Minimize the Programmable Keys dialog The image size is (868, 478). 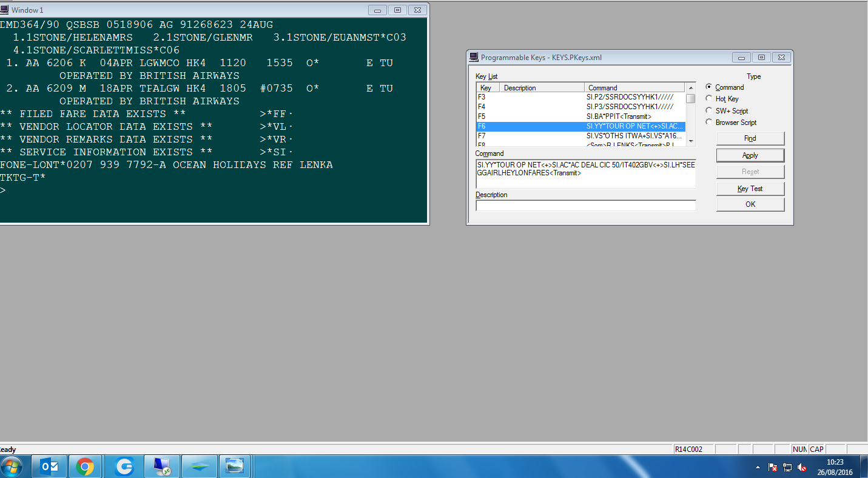[741, 58]
